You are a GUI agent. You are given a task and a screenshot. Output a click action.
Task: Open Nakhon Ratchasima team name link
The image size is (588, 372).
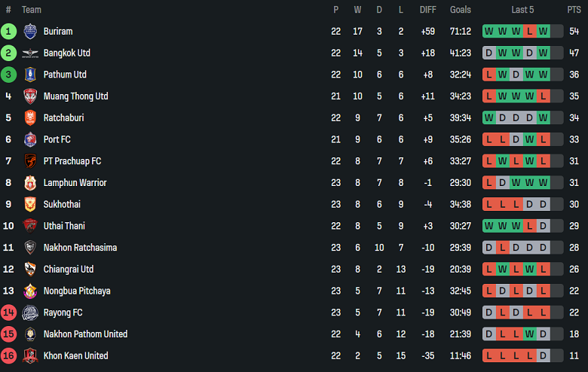click(80, 248)
